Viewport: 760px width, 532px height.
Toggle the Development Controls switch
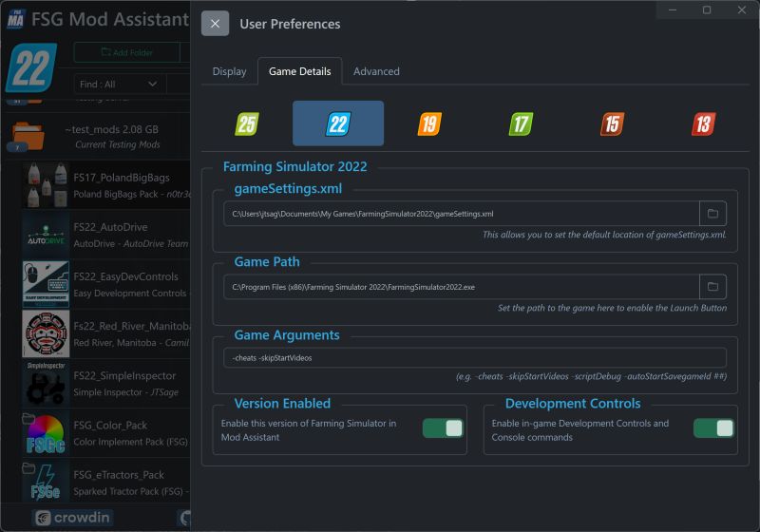pos(713,428)
